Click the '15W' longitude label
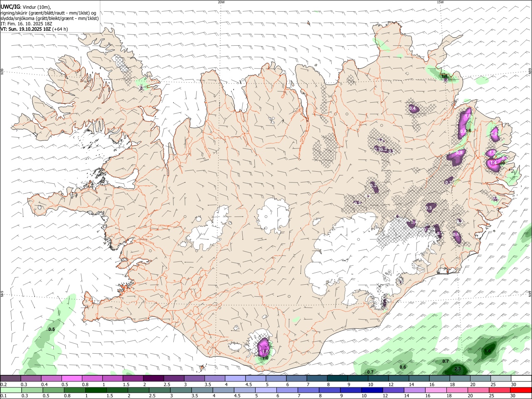 (x=440, y=2)
